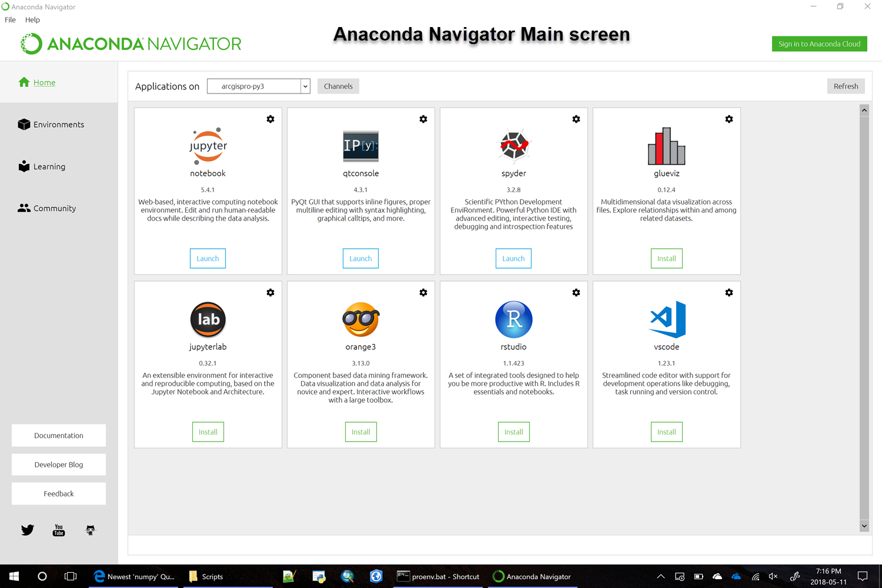The height and width of the screenshot is (588, 882).
Task: Show hidden system tray icons
Action: pos(661,576)
